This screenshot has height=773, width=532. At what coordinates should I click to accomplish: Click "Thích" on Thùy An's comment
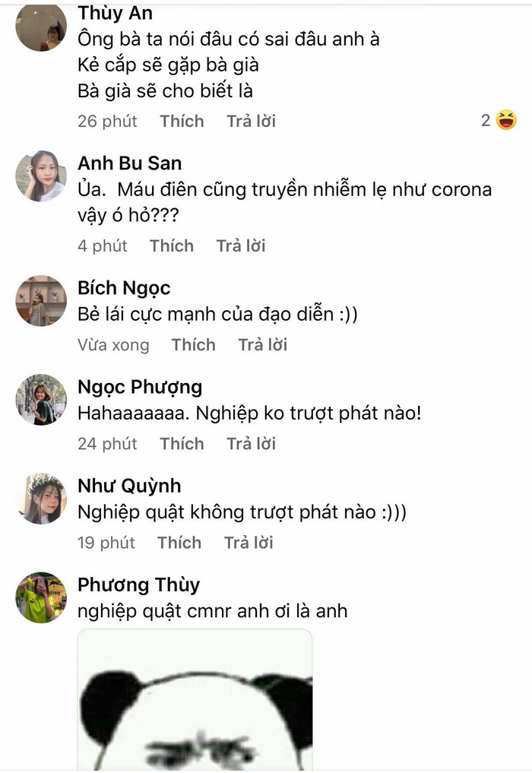coord(182,121)
